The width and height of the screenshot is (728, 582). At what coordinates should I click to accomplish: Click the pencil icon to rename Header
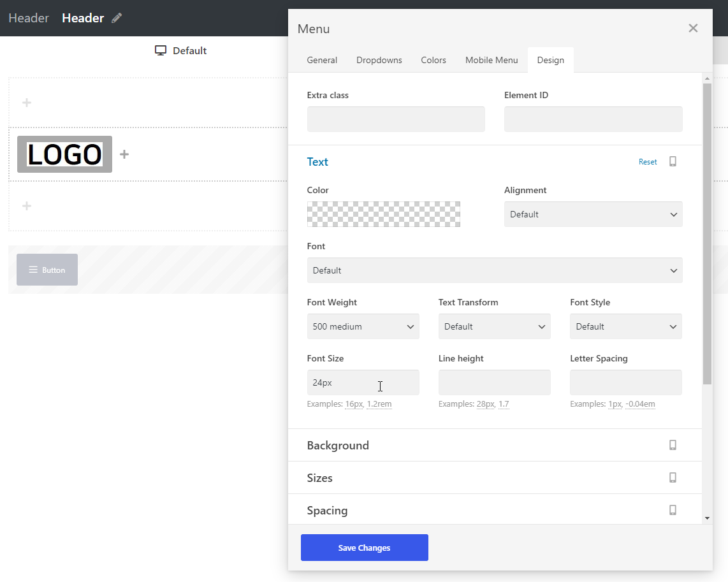(x=117, y=18)
